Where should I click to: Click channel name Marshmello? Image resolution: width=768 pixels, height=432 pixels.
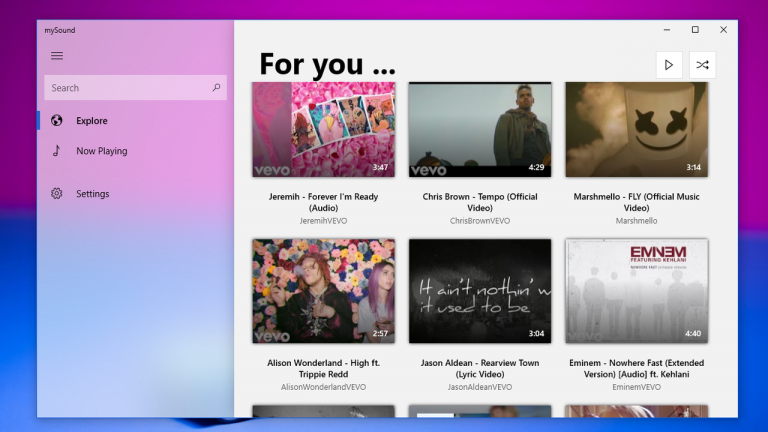click(x=637, y=221)
